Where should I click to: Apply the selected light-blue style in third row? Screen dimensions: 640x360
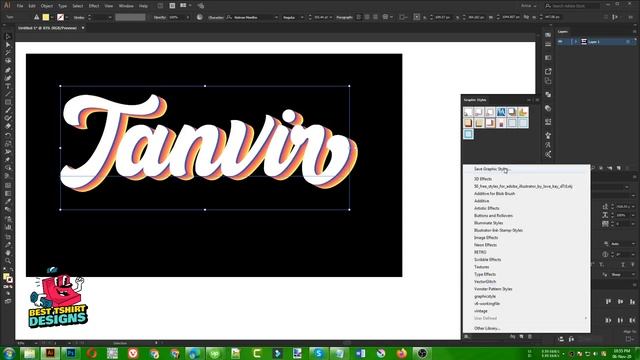click(468, 134)
